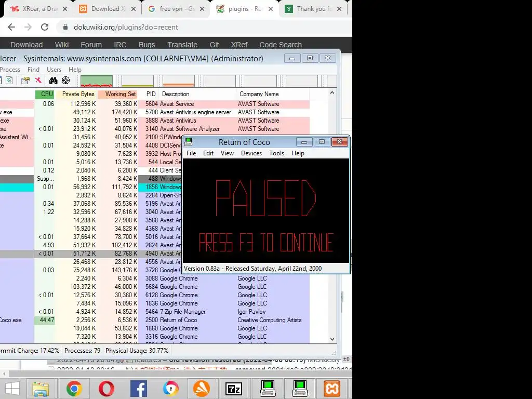
Task: Click the Return of Coco title bar icon
Action: (x=188, y=142)
